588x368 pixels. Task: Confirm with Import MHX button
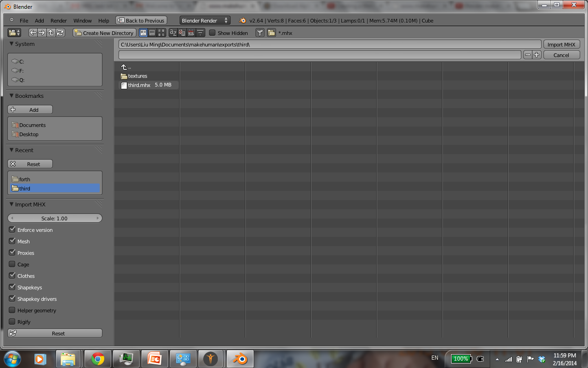point(561,44)
